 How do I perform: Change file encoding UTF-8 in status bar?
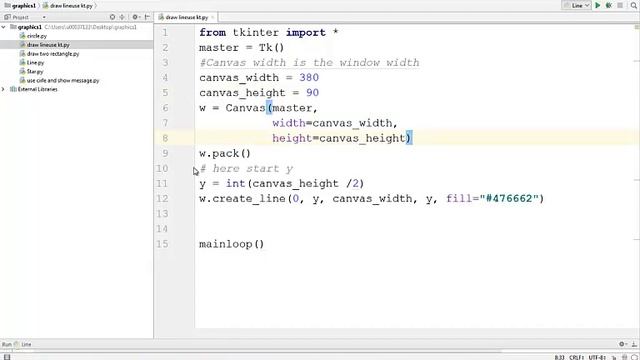point(597,358)
